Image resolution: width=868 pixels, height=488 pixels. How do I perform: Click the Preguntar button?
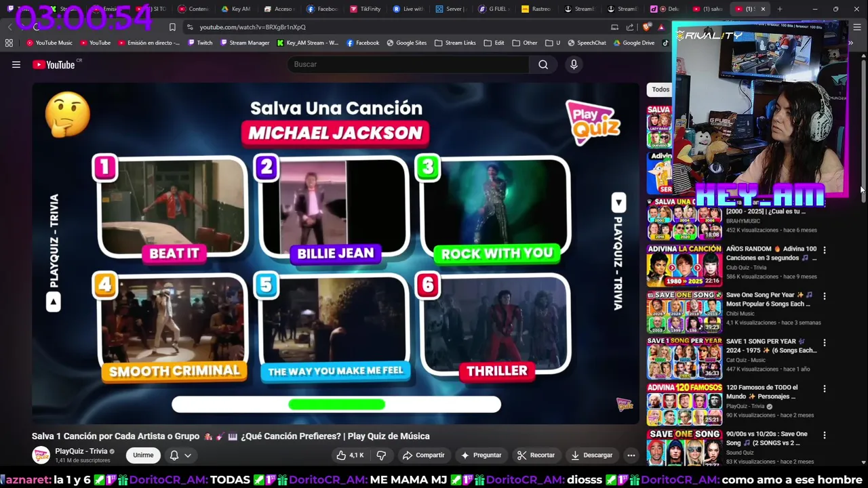point(481,455)
